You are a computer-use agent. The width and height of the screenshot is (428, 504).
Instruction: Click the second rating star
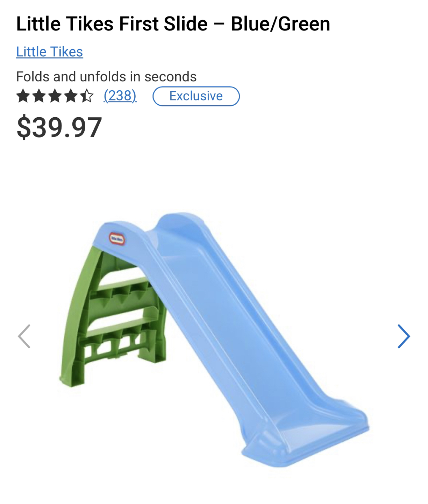39,96
